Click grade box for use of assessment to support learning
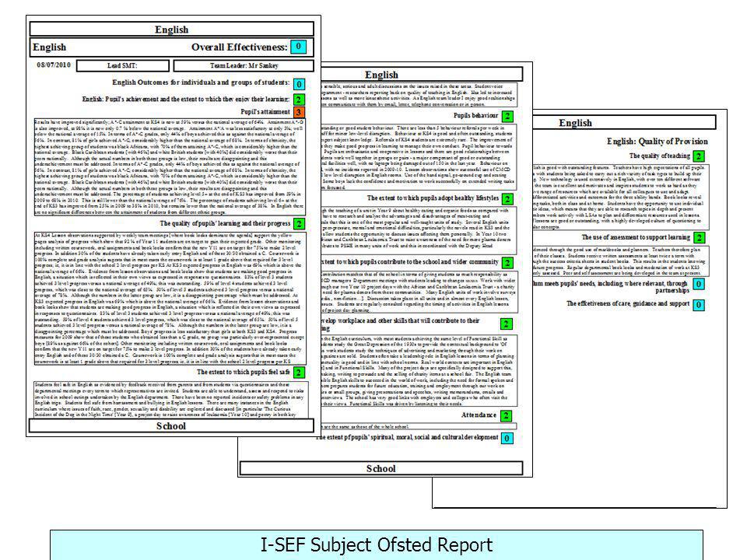Image resolution: width=747 pixels, height=560 pixels. pyautogui.click(x=699, y=238)
